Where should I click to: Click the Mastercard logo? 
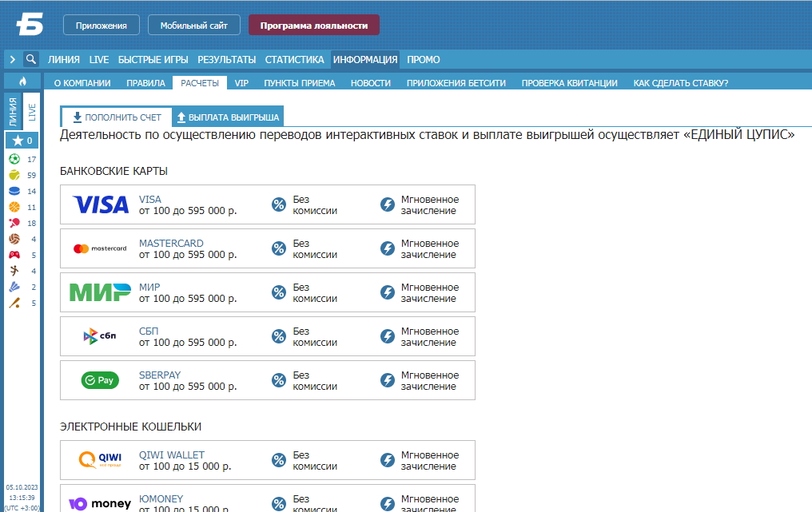(100, 248)
